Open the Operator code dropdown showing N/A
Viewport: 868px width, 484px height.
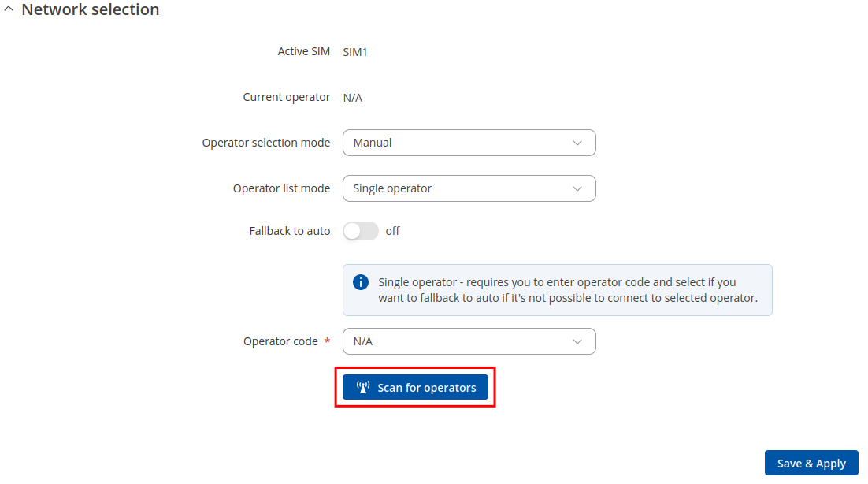click(x=469, y=341)
